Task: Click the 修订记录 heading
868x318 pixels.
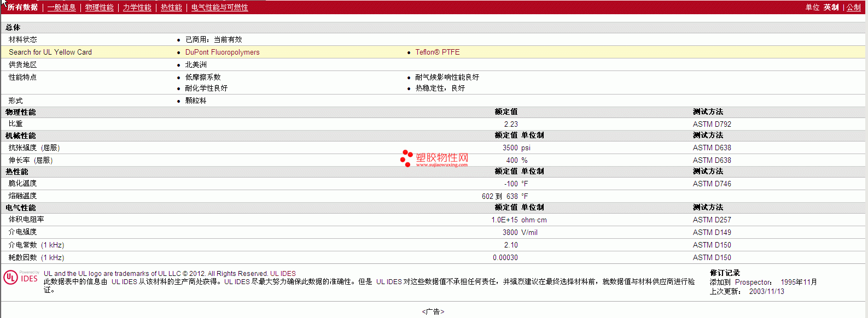Action: click(x=725, y=273)
